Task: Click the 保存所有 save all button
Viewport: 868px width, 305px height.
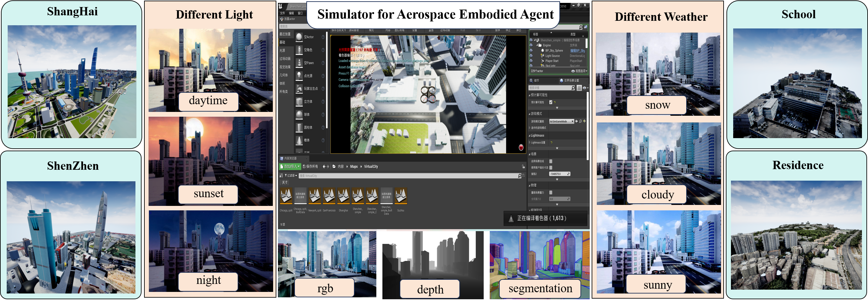Action: pos(310,167)
